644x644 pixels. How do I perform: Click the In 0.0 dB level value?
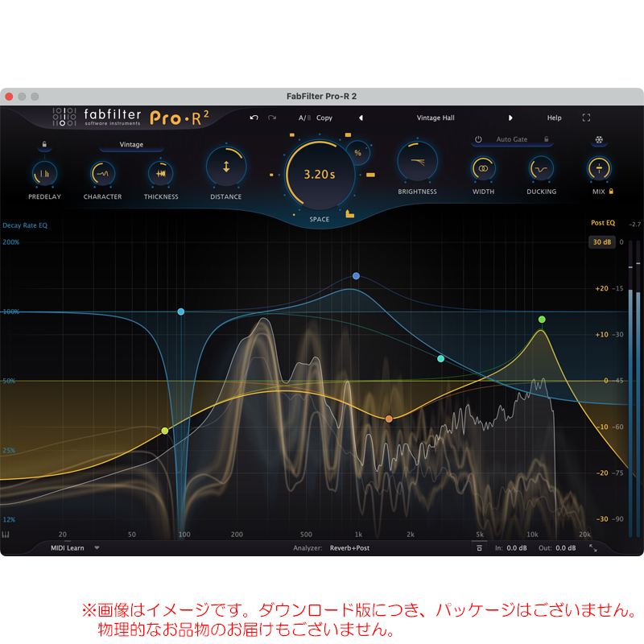pyautogui.click(x=517, y=548)
